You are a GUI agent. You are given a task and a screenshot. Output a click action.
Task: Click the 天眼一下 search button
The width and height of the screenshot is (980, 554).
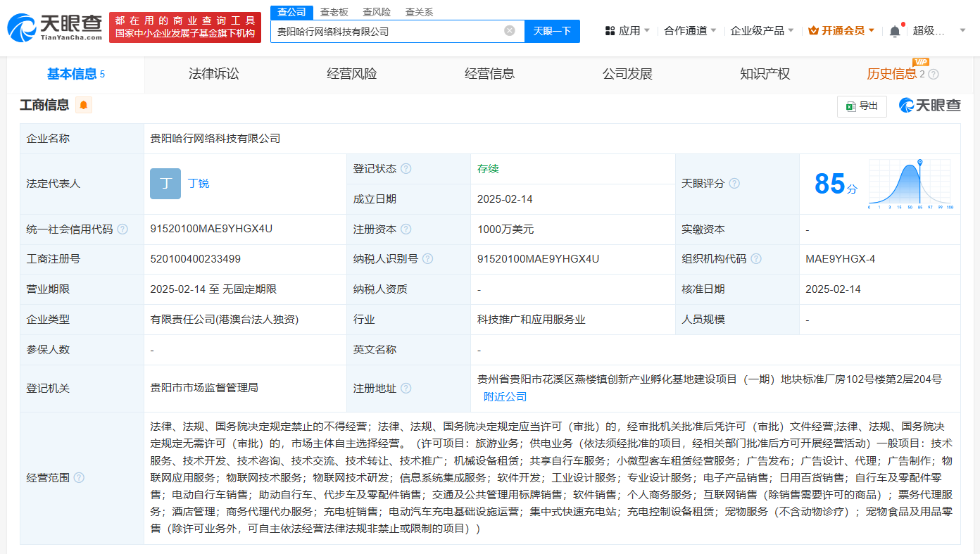(x=552, y=30)
